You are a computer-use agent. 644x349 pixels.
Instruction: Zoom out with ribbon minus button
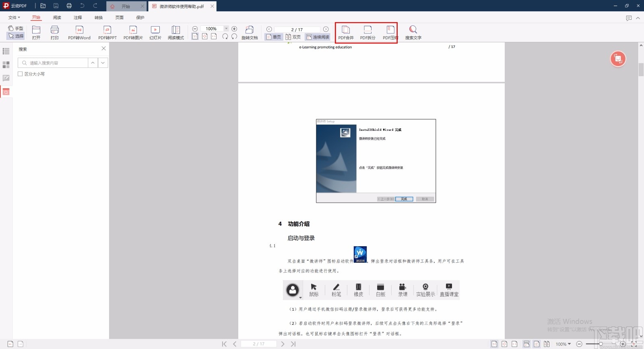click(x=195, y=29)
